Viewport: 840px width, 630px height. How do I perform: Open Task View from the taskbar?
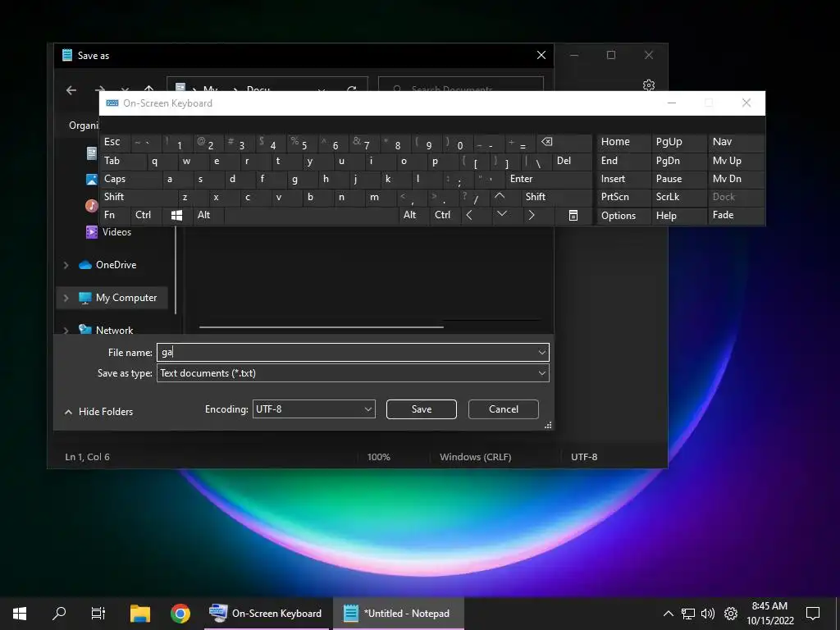pos(98,614)
